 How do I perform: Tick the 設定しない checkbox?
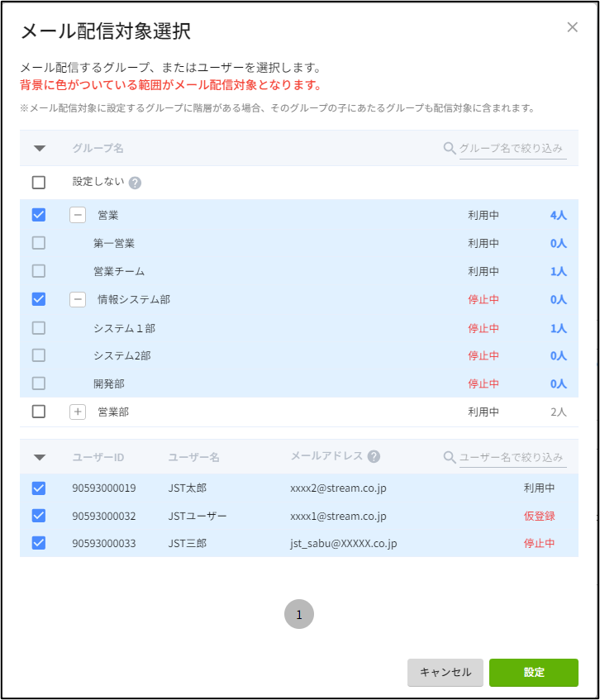39,182
